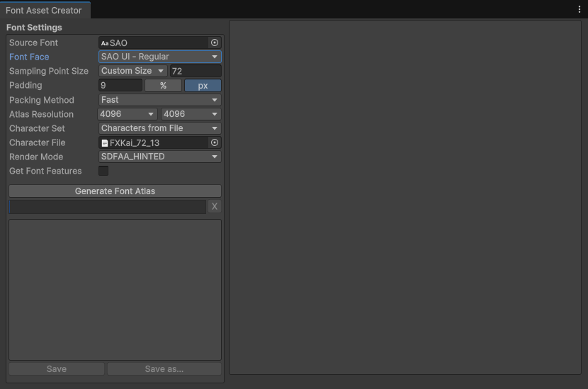
Task: Click the Save as... button
Action: [x=164, y=369]
